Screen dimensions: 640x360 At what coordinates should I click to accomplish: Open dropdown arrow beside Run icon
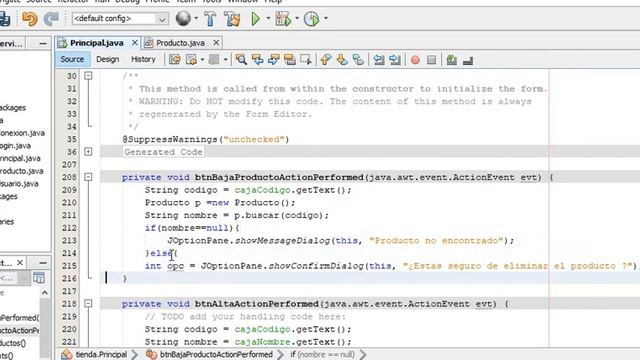(268, 18)
